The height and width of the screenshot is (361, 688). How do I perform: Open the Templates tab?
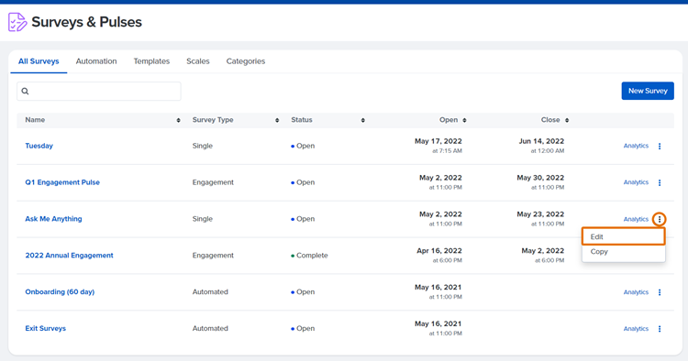151,61
